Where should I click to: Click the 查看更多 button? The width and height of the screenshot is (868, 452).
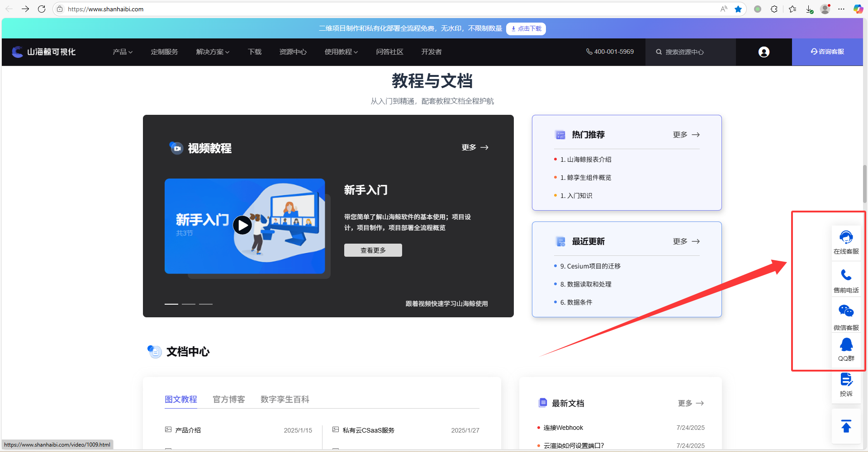coord(373,250)
